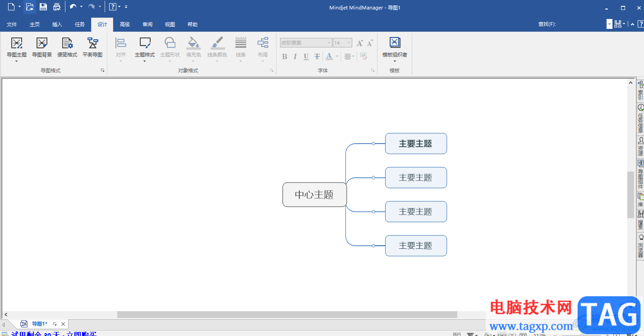Screen dimensions: 644x336
Task: Expand the font color dropdown arrow
Action: (x=337, y=56)
